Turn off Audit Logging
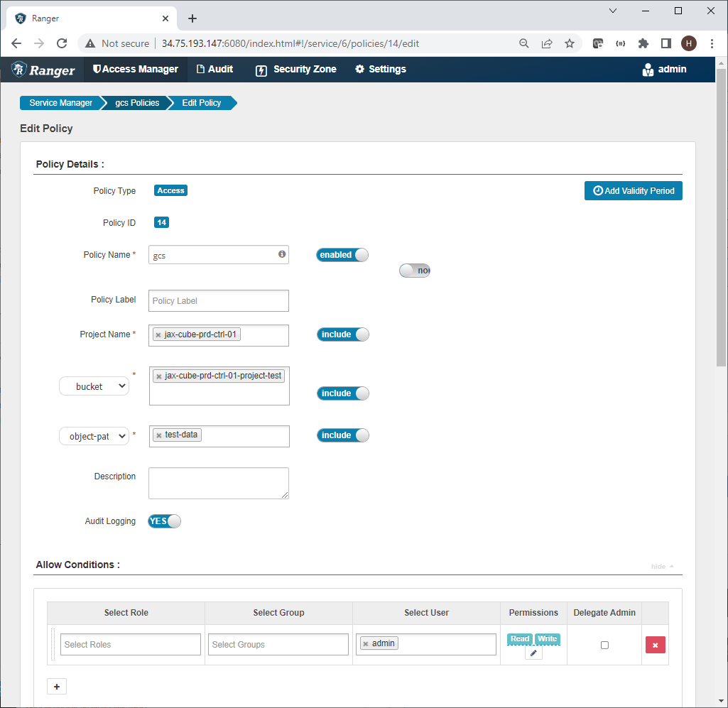728x708 pixels. point(163,521)
